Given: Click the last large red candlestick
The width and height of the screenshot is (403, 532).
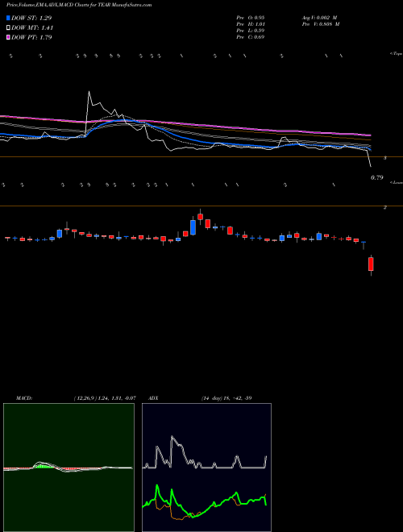Looking at the screenshot, I should 371,264.
